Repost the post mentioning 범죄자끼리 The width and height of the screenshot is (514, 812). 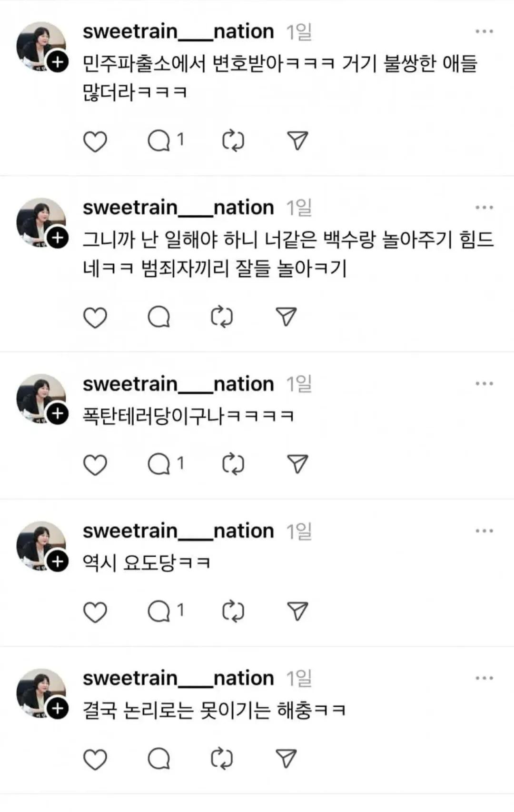pyautogui.click(x=222, y=318)
